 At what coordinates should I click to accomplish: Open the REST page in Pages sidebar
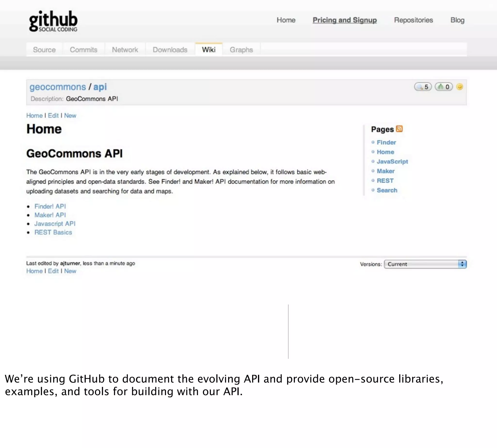click(x=385, y=181)
